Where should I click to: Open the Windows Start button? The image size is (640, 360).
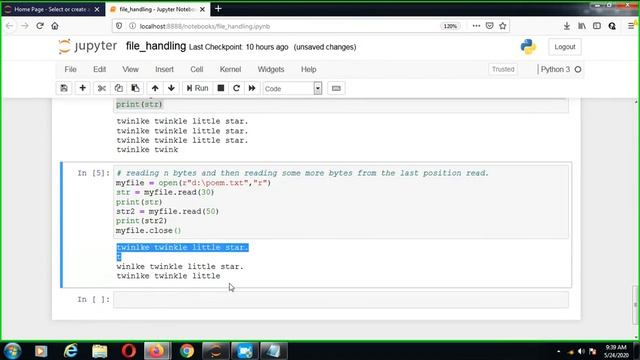pos(12,351)
